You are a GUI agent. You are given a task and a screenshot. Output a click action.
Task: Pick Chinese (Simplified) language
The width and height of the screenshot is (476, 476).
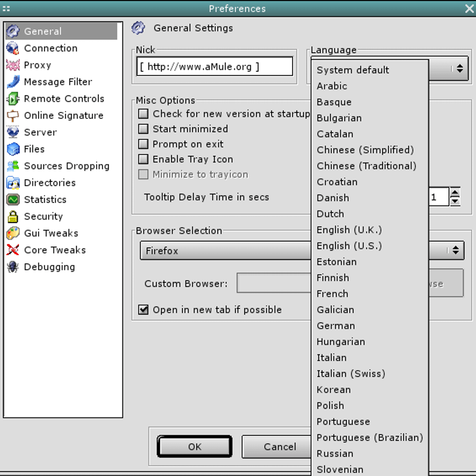[370, 150]
